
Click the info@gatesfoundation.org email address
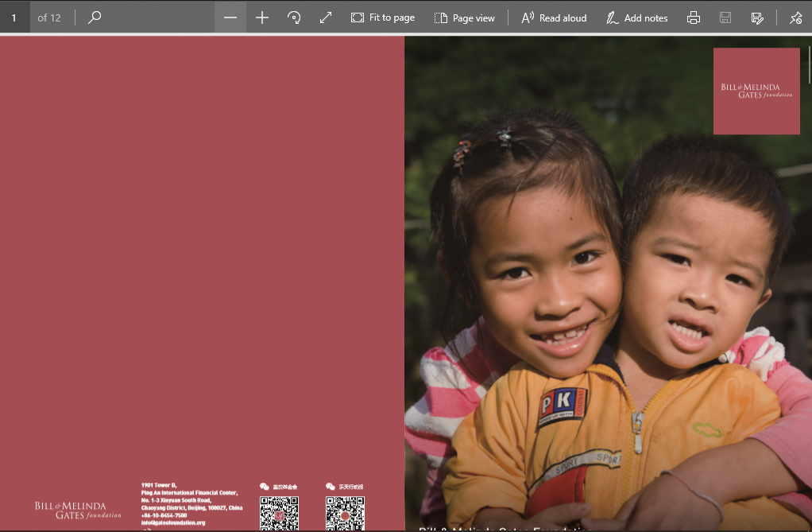tap(173, 522)
